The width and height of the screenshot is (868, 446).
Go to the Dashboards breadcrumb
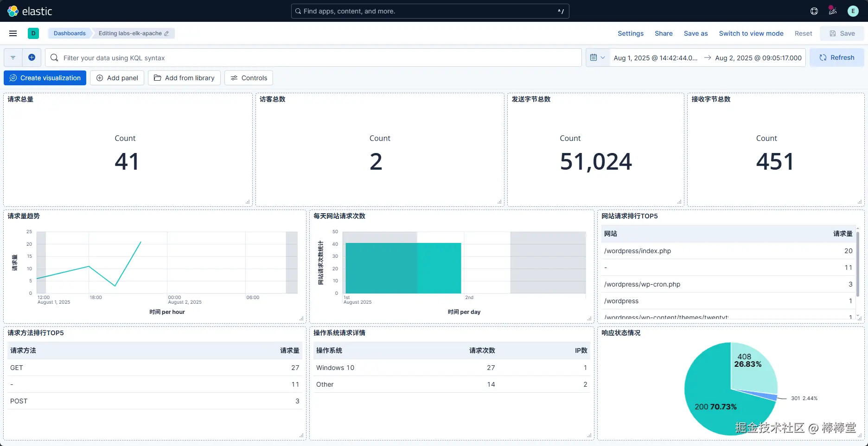pyautogui.click(x=70, y=33)
